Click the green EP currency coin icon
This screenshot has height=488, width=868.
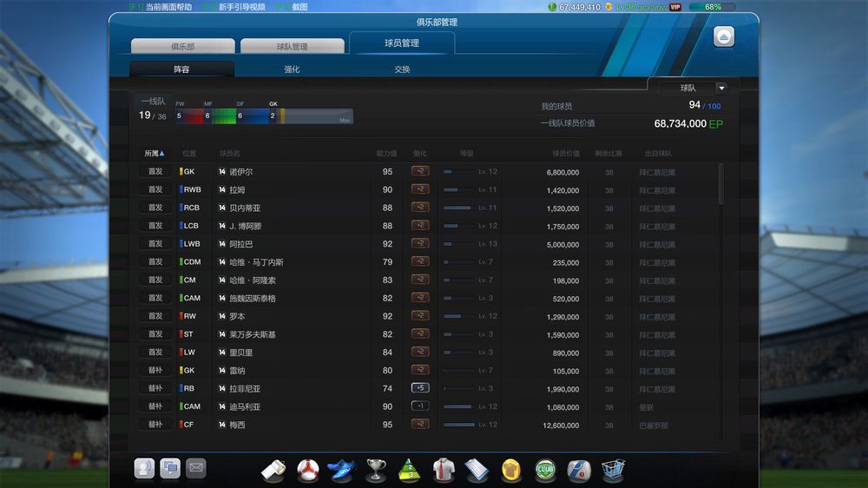coord(552,7)
